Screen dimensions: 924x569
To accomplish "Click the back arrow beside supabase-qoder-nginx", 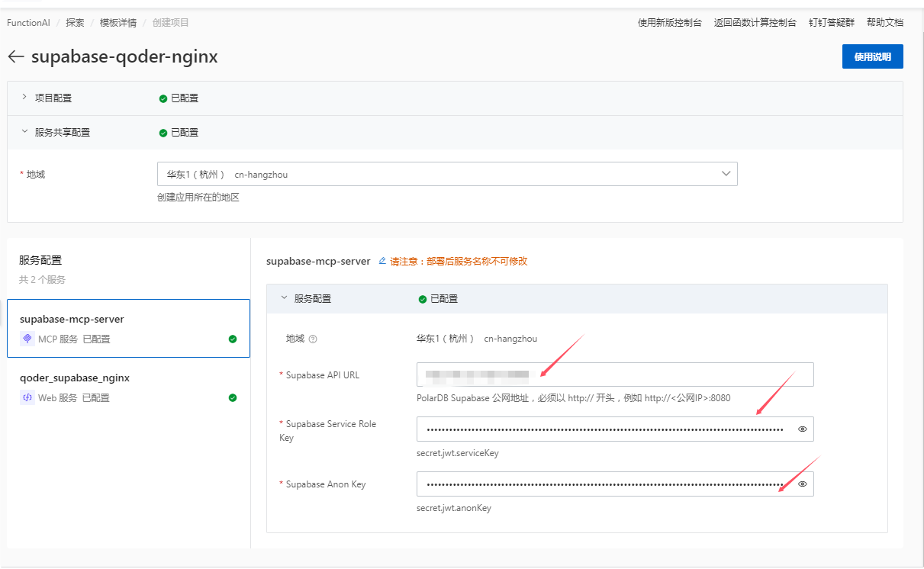I will click(x=15, y=57).
